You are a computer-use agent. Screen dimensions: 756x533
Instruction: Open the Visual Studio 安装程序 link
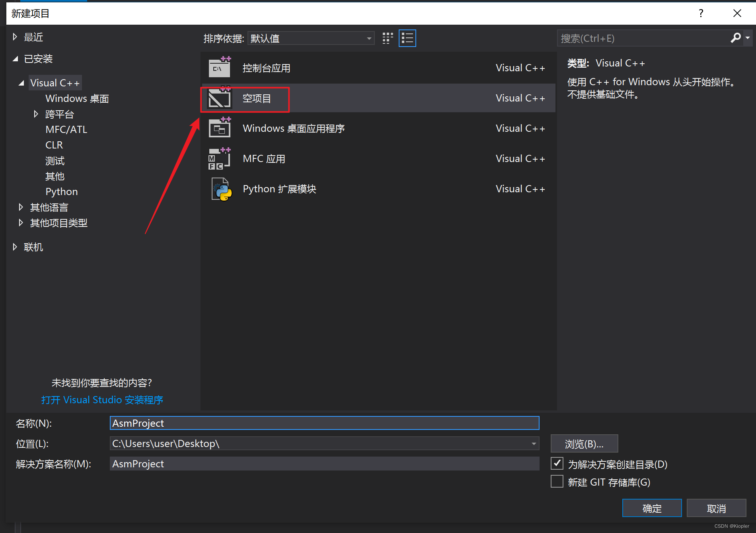102,400
